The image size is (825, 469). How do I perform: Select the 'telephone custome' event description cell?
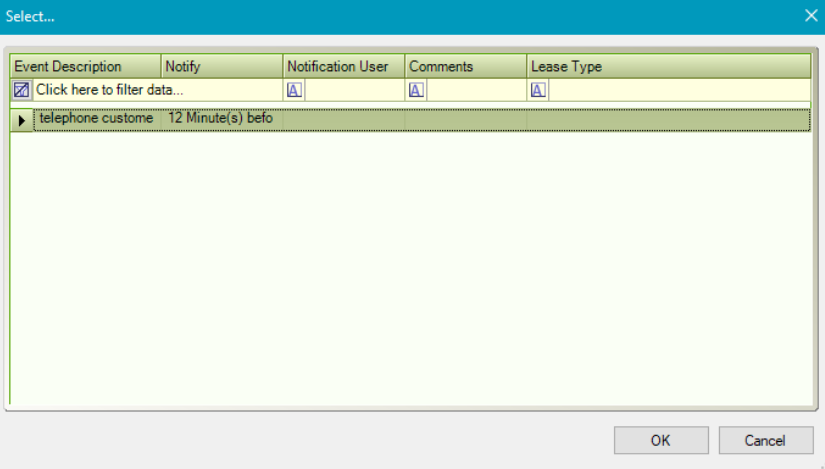96,119
